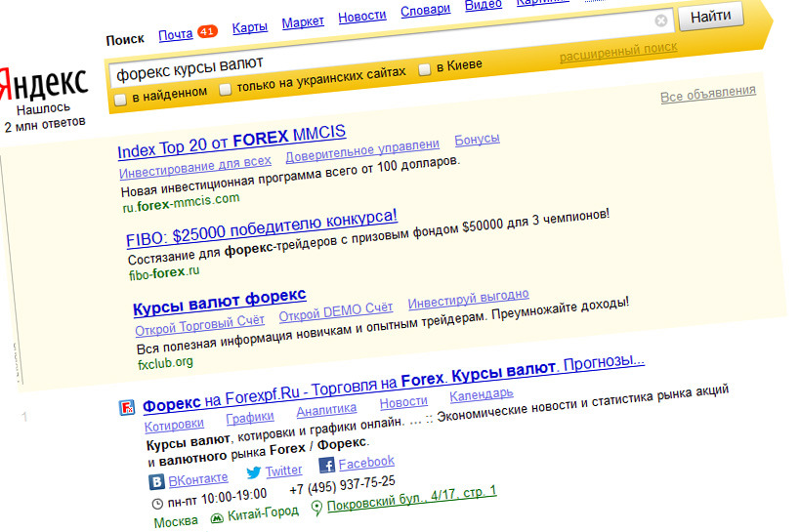Click the map pin icon near Покровский бул.
The image size is (800, 532).
316,508
